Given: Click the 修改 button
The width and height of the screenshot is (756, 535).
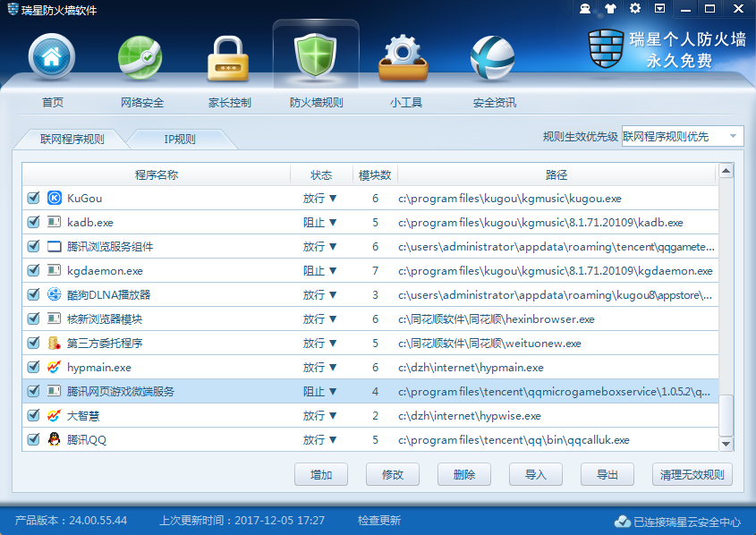Looking at the screenshot, I should point(393,474).
